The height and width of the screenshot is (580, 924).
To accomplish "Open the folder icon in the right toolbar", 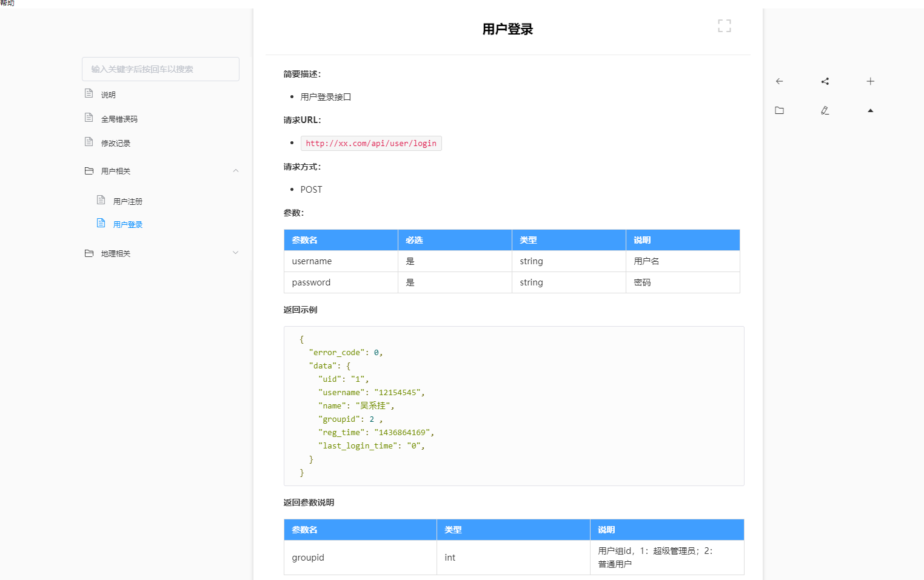I will coord(780,110).
